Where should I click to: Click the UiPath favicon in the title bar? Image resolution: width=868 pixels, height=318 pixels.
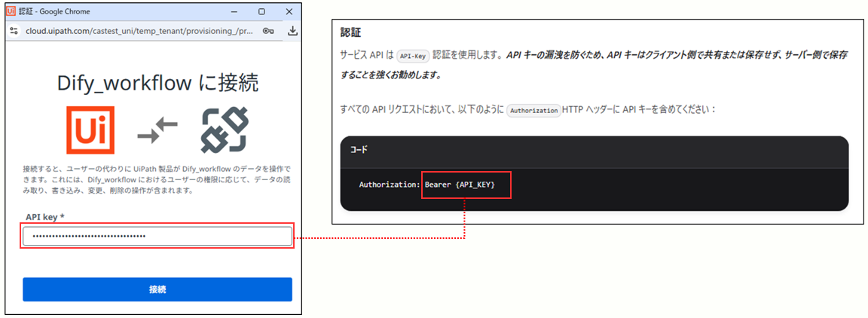pyautogui.click(x=11, y=11)
